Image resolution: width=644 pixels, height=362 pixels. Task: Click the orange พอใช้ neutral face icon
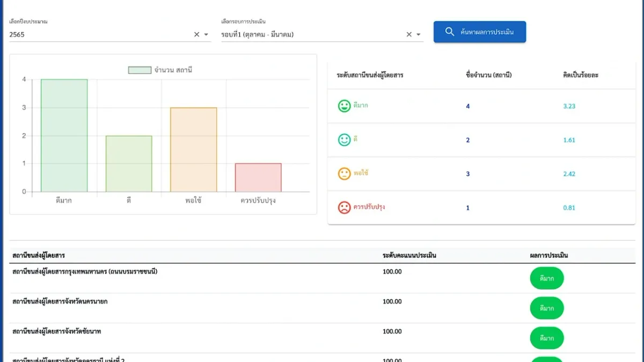pyautogui.click(x=344, y=174)
